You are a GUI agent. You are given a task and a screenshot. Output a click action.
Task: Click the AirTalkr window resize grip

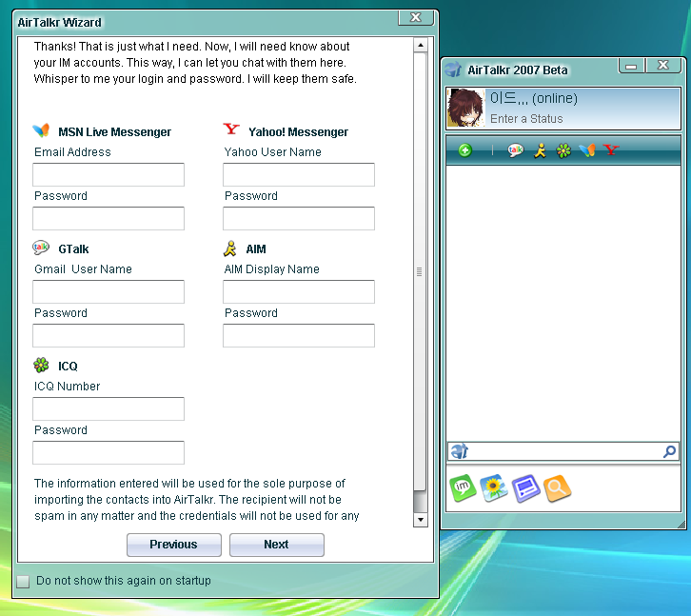(x=681, y=525)
